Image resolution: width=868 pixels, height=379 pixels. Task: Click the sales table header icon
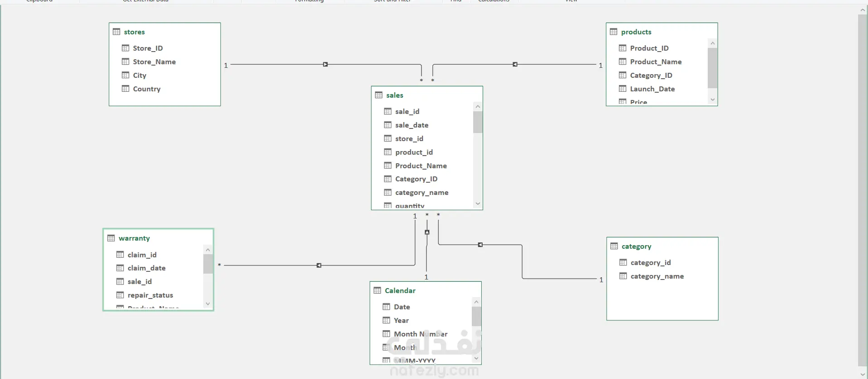point(379,95)
